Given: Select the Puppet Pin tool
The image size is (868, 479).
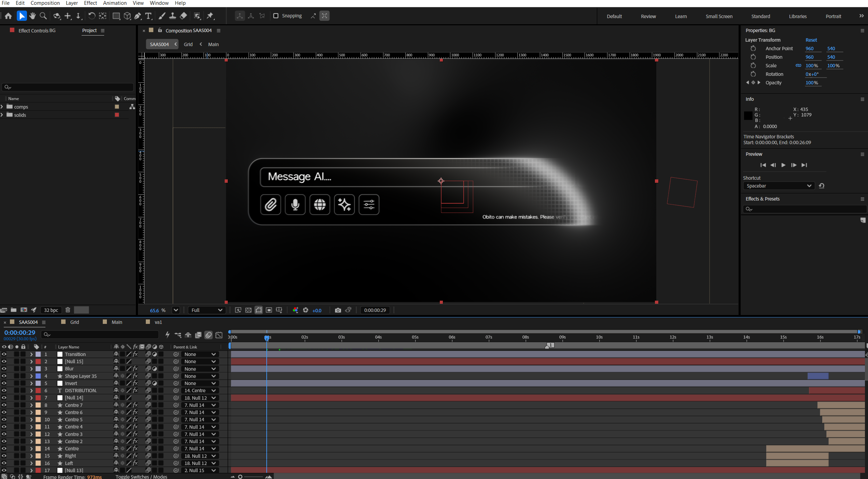Looking at the screenshot, I should 210,16.
